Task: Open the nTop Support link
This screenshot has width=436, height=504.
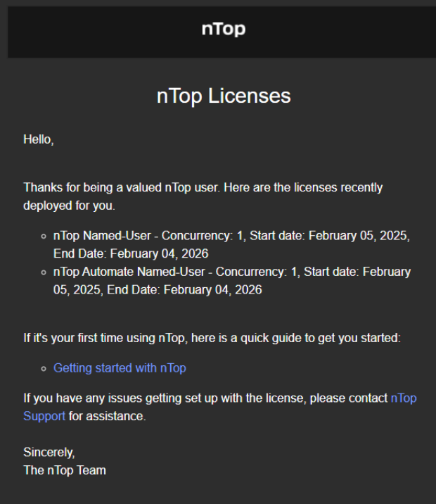Action: pos(404,398)
